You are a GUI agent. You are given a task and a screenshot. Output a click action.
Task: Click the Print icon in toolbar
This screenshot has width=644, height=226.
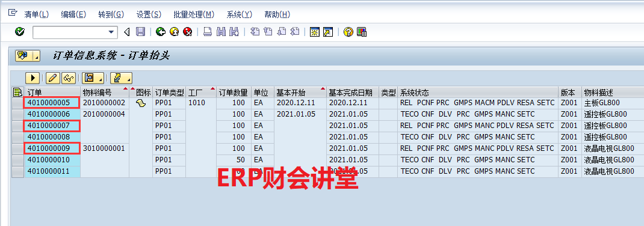click(x=208, y=32)
